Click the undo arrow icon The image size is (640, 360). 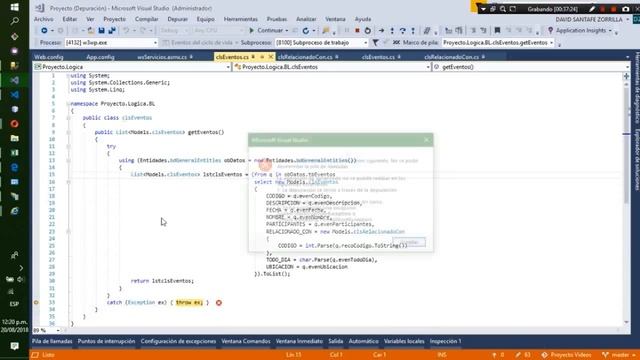coord(126,31)
